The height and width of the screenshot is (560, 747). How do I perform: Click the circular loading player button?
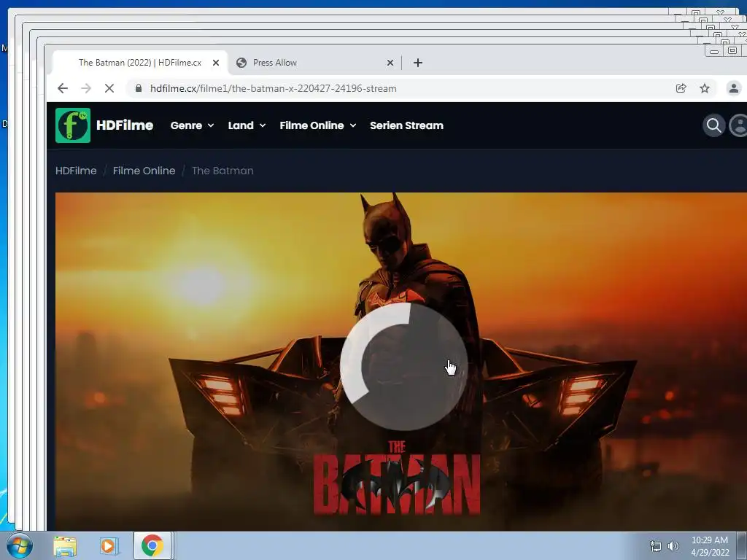click(x=404, y=367)
